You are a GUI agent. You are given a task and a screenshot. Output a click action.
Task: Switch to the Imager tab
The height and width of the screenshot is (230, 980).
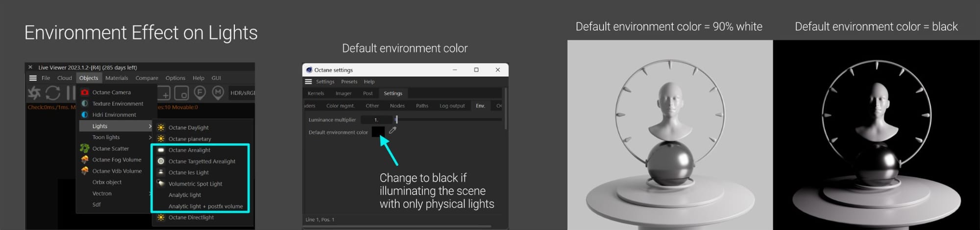(343, 93)
